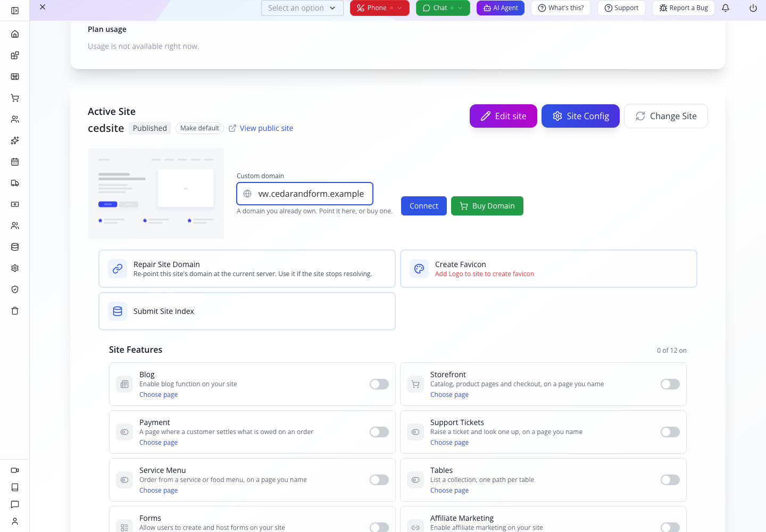Click the Make default button
This screenshot has width=766, height=532.
[199, 128]
